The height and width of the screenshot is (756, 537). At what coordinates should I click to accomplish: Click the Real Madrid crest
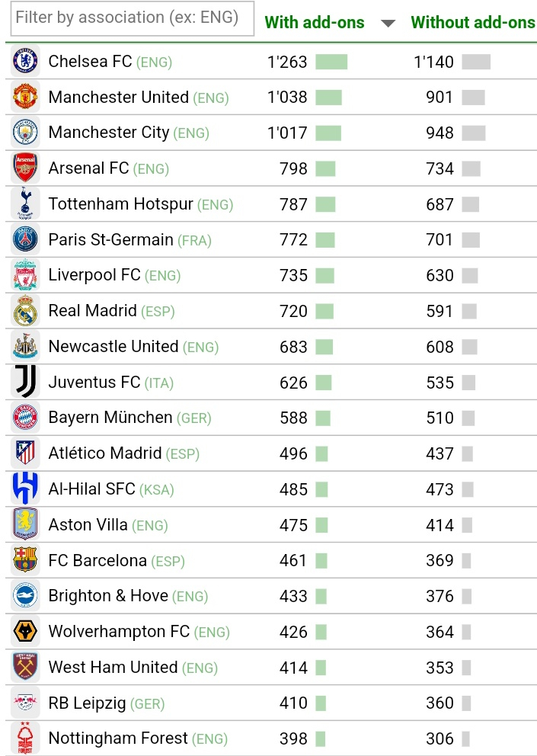[25, 310]
